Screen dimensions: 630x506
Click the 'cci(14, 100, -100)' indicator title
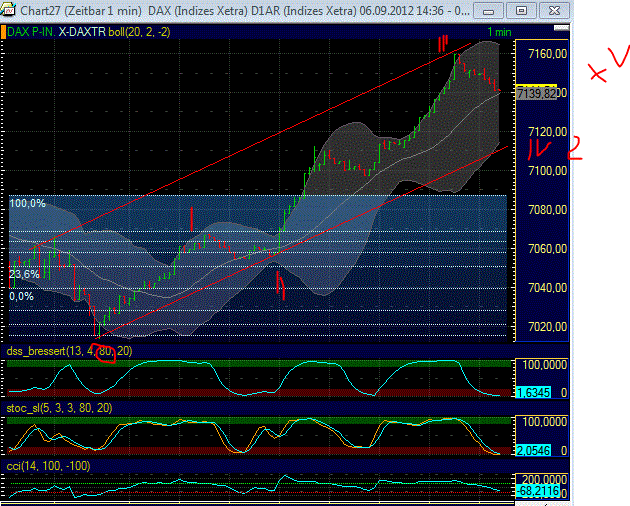(x=48, y=466)
